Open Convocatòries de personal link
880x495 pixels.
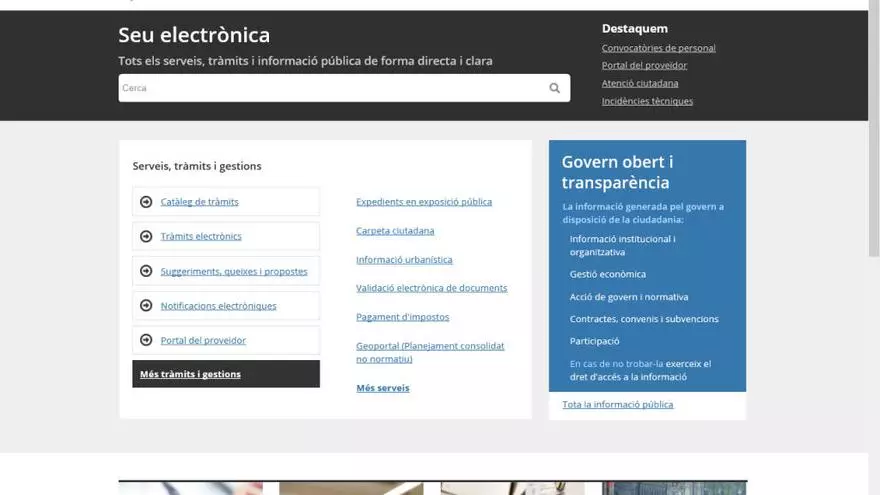[658, 48]
